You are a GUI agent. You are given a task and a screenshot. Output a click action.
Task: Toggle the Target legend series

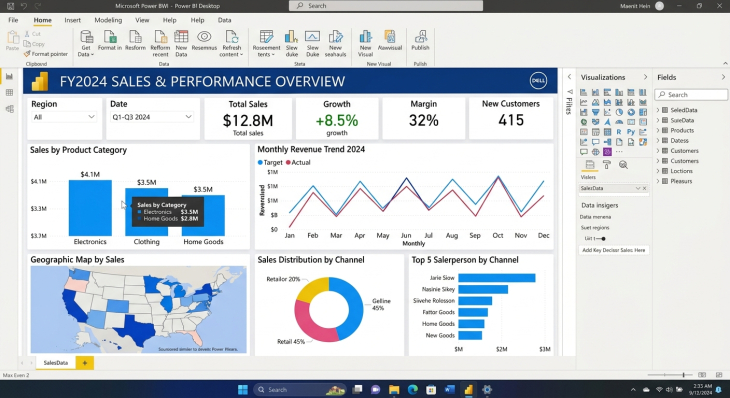pyautogui.click(x=270, y=162)
